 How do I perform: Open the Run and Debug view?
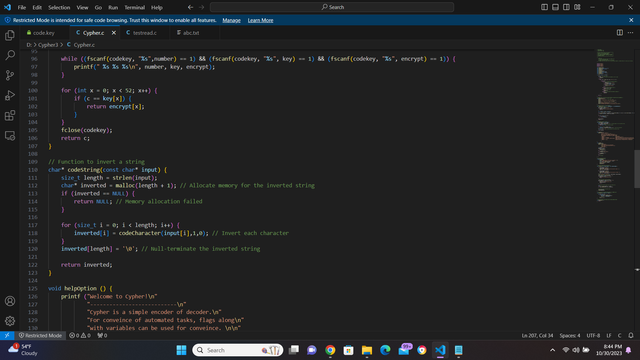pos(10,96)
